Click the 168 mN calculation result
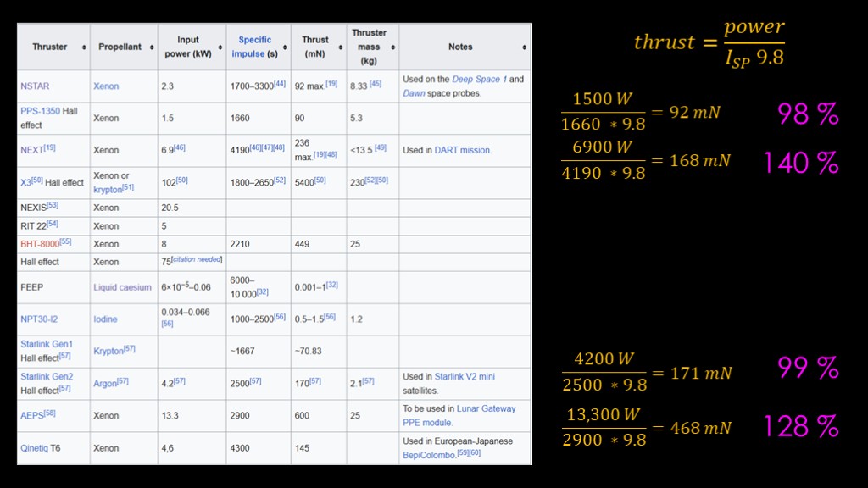The image size is (868, 488). click(x=699, y=160)
